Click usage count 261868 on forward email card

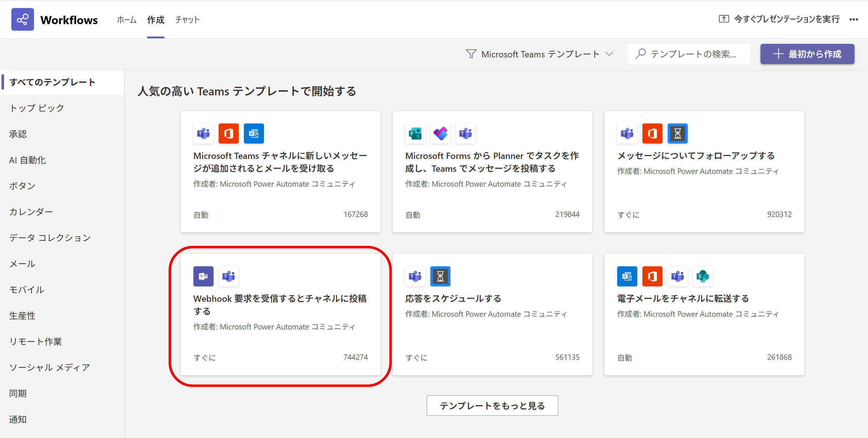point(779,357)
